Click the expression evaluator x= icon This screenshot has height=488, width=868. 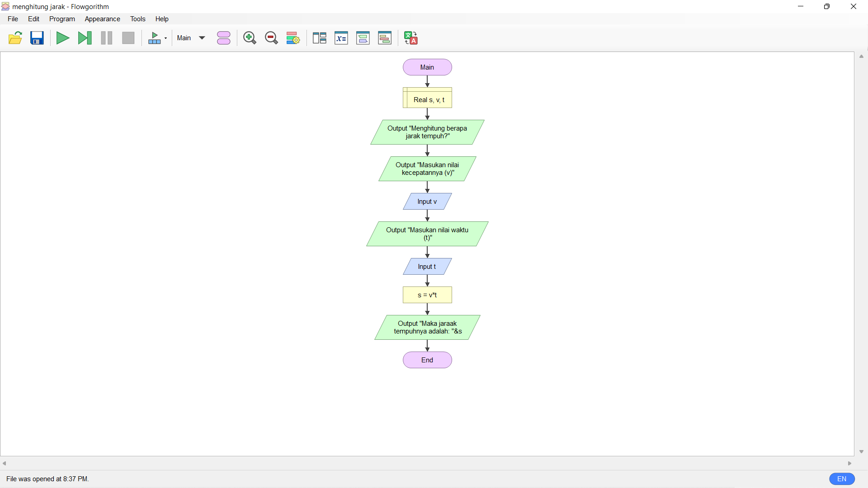click(x=341, y=38)
